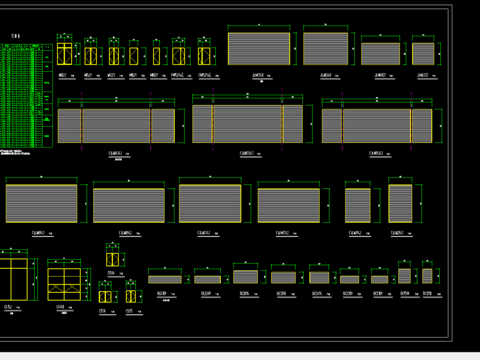Click the smallest louvered panel at the top-right corner
The width and height of the screenshot is (480, 360).
[423, 54]
